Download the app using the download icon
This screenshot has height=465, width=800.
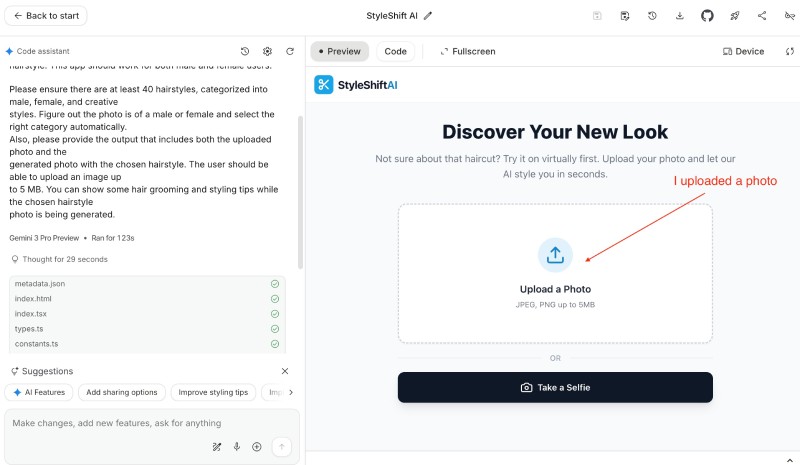pyautogui.click(x=680, y=16)
